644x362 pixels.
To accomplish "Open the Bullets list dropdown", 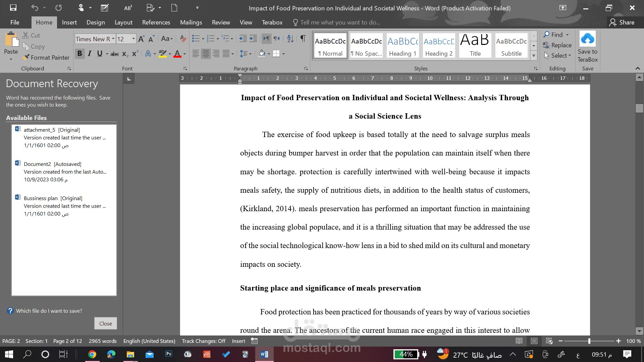I will [203, 39].
